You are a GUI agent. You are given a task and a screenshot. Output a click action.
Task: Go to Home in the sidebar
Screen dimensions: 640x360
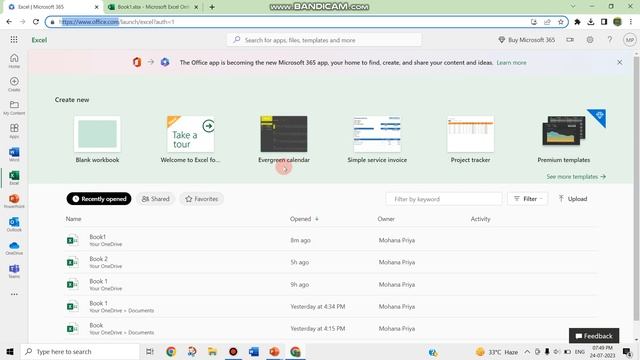[14, 60]
